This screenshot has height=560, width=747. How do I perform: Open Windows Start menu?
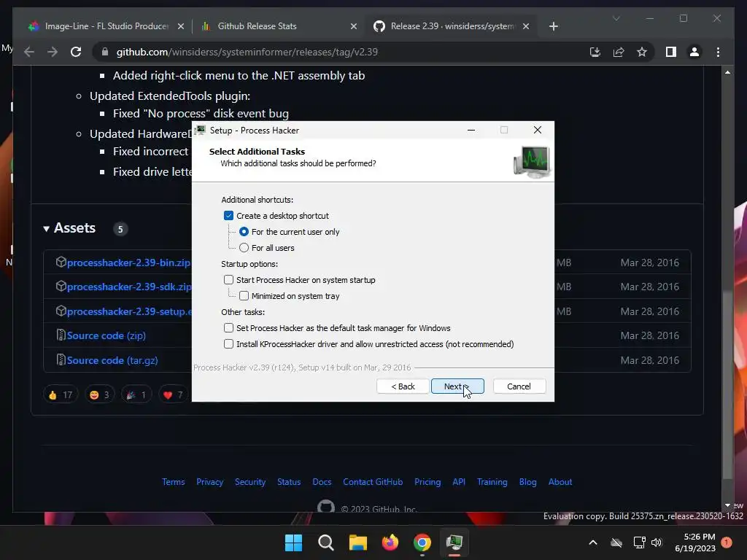click(x=293, y=542)
